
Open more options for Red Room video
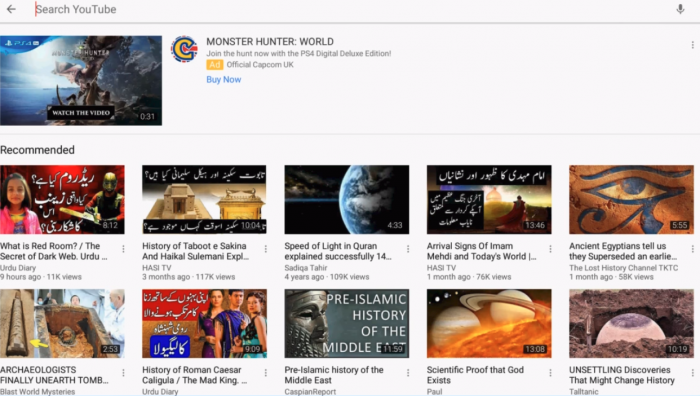point(123,249)
